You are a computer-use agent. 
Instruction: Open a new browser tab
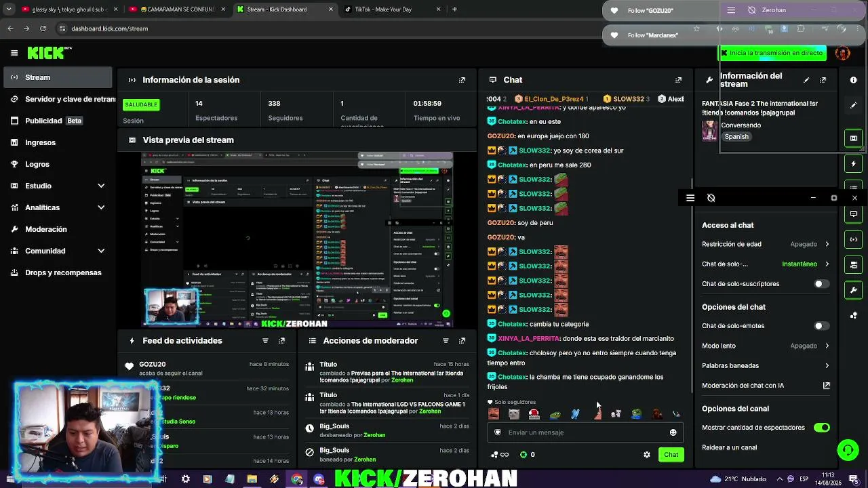point(454,9)
